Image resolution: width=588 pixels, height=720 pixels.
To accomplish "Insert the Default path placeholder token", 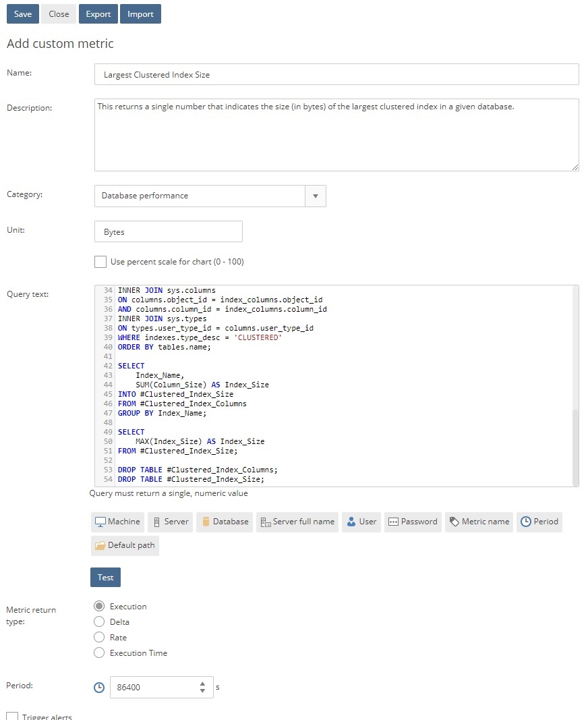I will pyautogui.click(x=125, y=546).
